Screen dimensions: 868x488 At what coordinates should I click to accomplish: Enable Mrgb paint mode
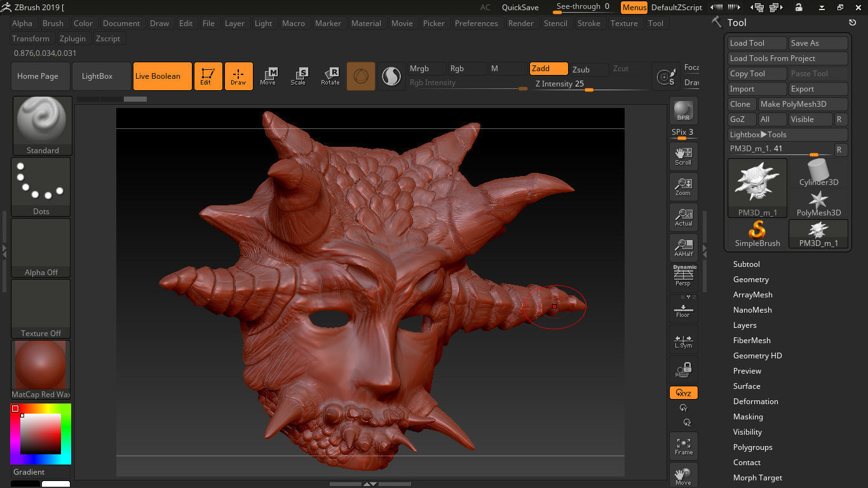426,69
